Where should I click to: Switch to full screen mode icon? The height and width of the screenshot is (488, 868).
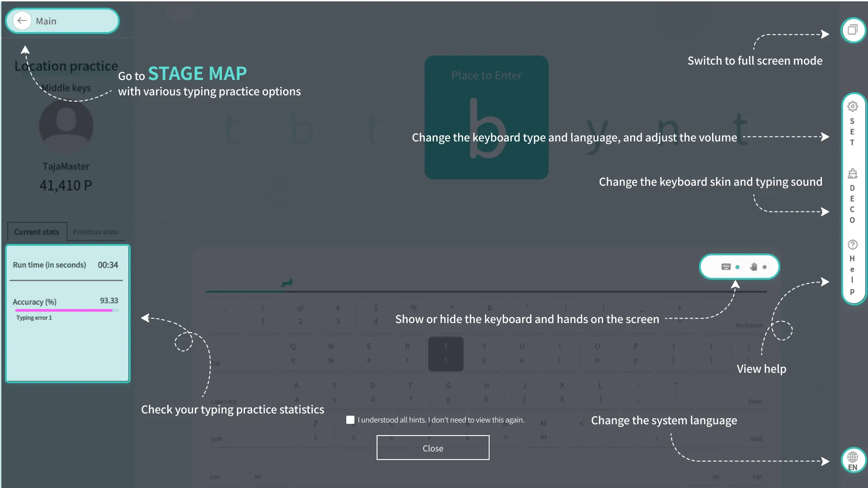pyautogui.click(x=853, y=30)
